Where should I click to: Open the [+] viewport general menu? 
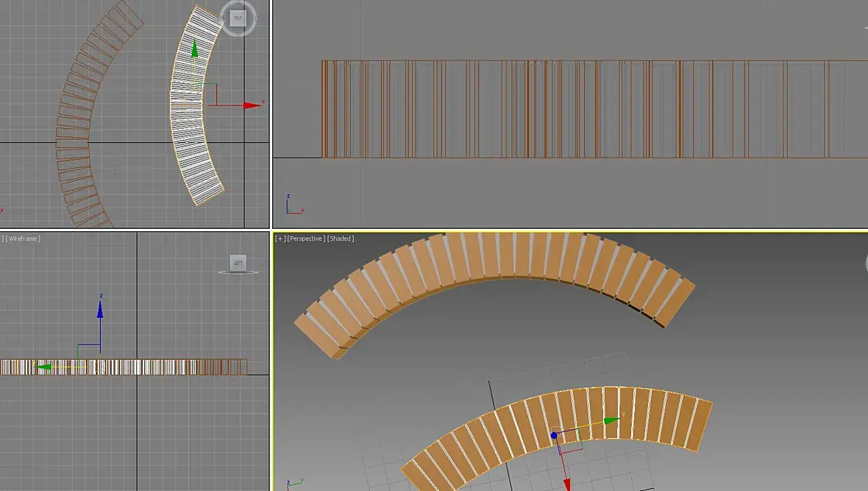pyautogui.click(x=280, y=239)
